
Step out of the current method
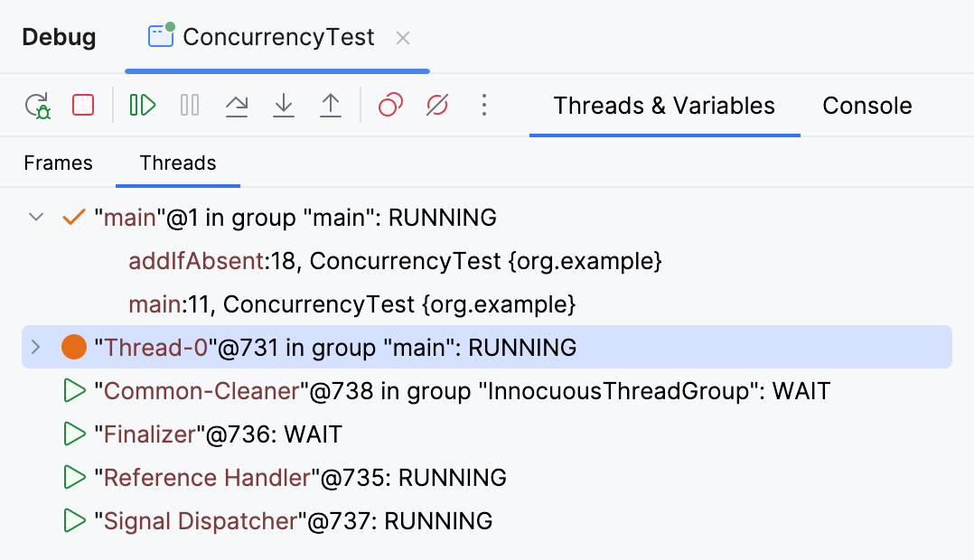pyautogui.click(x=331, y=105)
